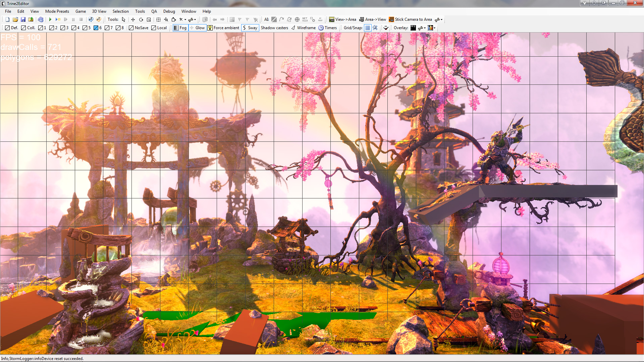Viewport: 644px width, 362px height.
Task: Open the Selection menu
Action: [120, 11]
